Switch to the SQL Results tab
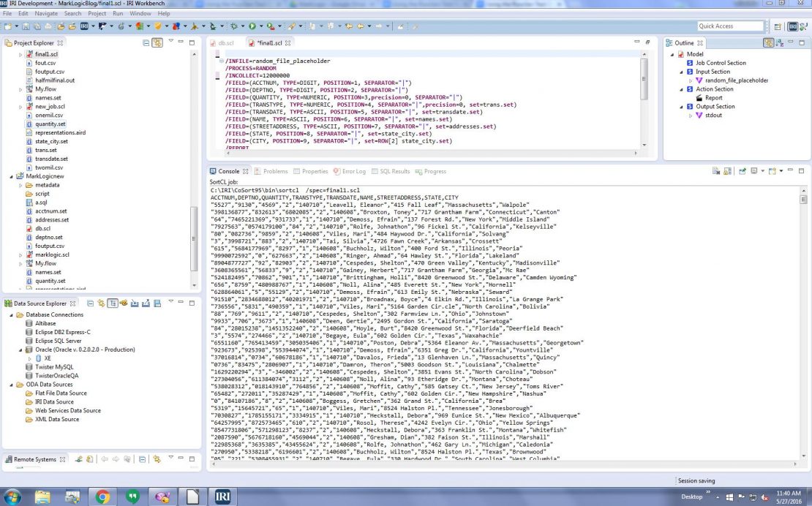 pyautogui.click(x=390, y=171)
